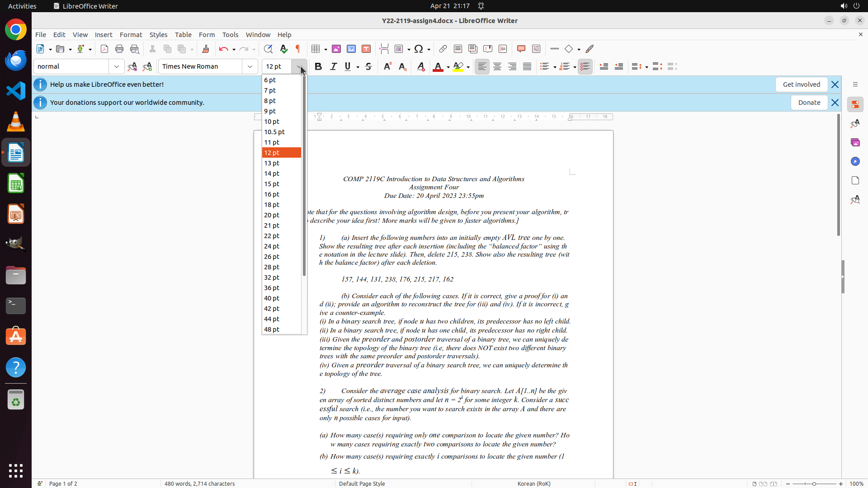868x488 pixels.
Task: Click the Donate button
Action: pos(809,103)
